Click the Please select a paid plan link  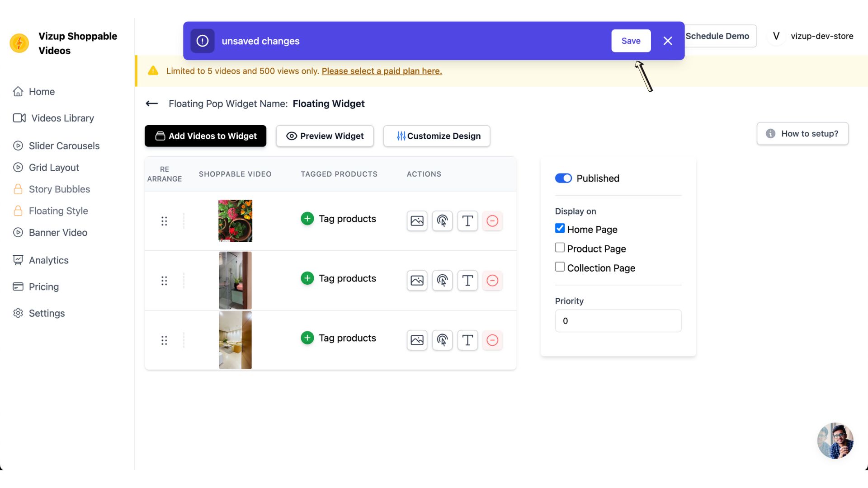(x=382, y=71)
